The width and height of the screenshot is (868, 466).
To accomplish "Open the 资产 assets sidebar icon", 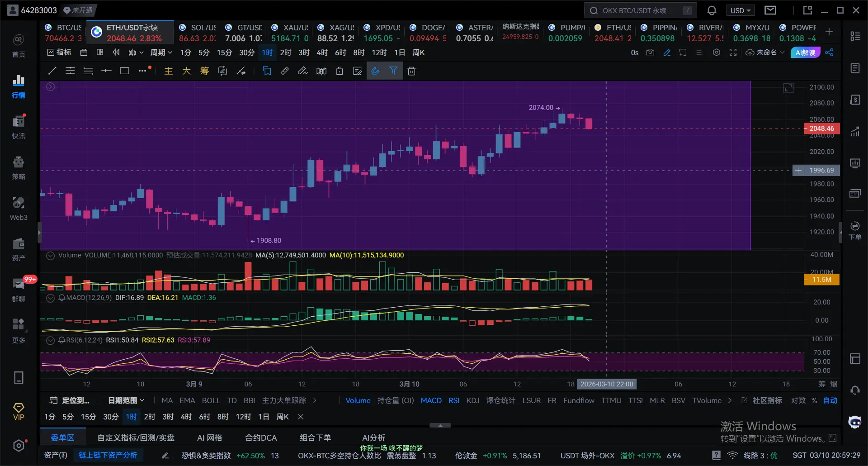I will point(19,249).
